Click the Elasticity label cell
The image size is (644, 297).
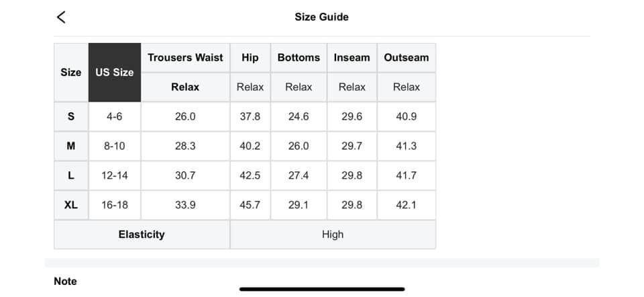(x=142, y=235)
